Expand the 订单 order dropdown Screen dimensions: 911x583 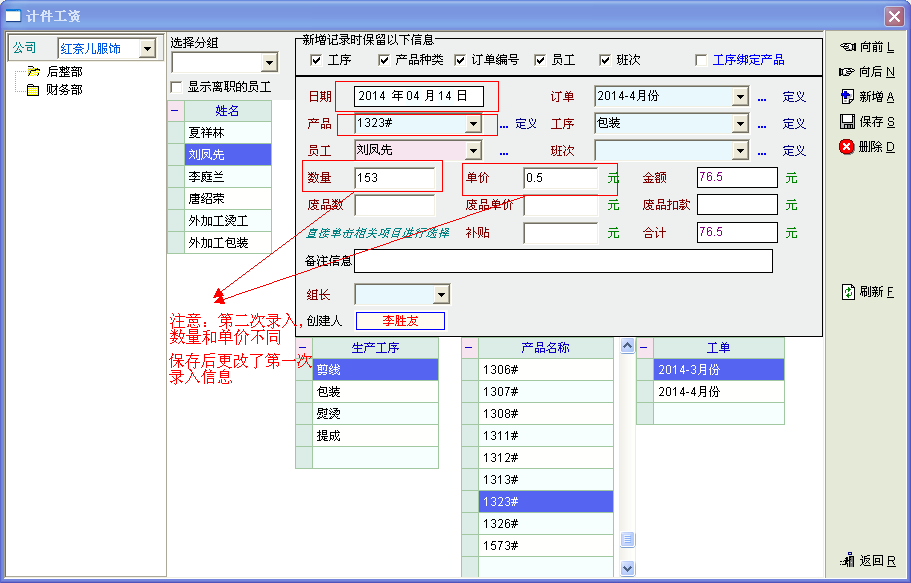(740, 97)
